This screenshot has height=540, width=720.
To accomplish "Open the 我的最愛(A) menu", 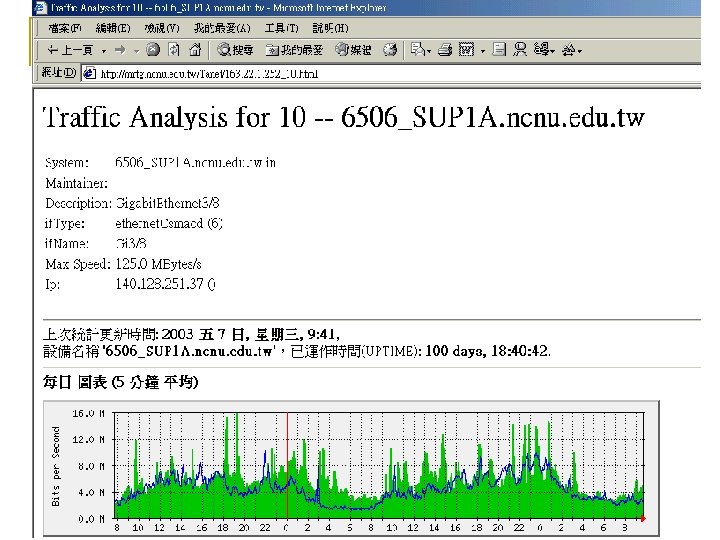I will point(222,28).
